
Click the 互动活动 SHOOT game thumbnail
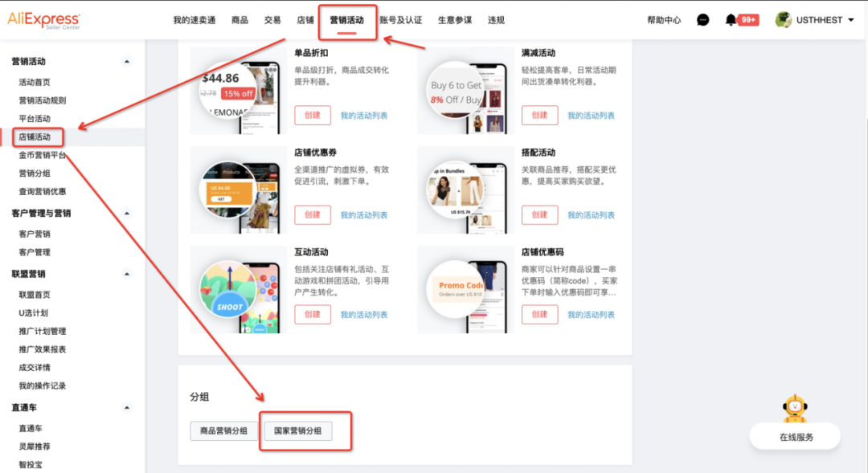click(239, 290)
